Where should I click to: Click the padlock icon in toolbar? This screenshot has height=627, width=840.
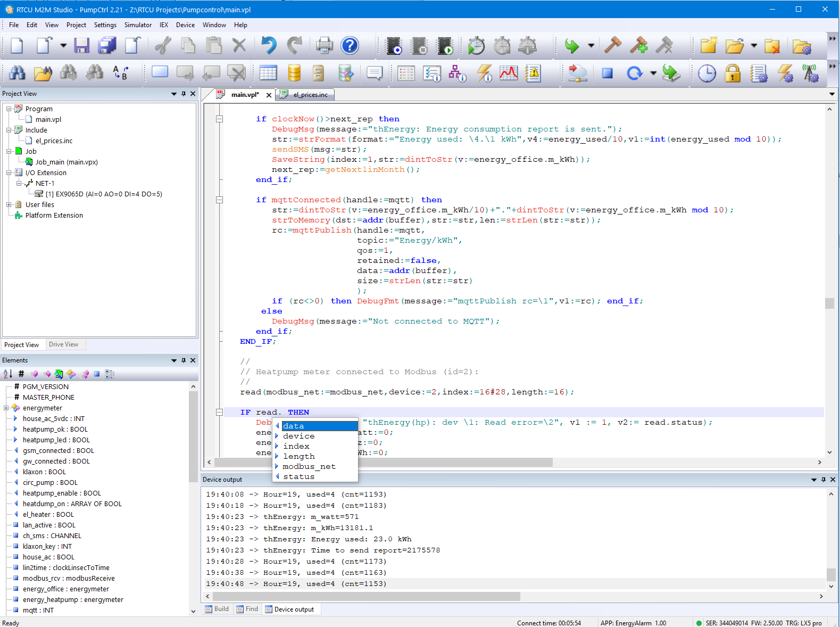[733, 73]
